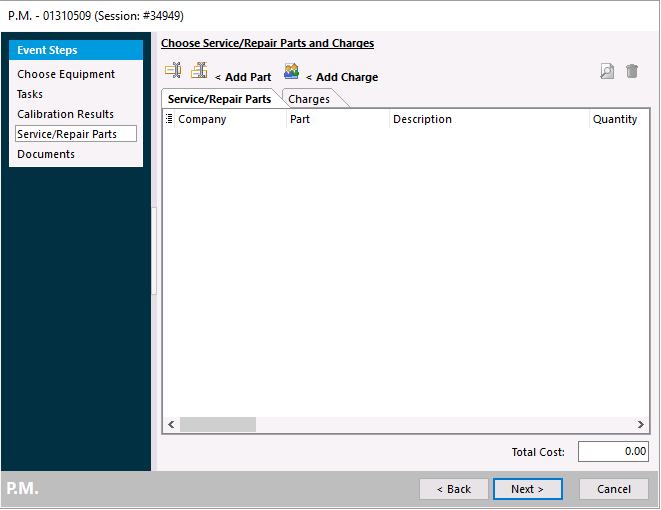Open Calibration Results step
This screenshot has width=661, height=510.
(x=66, y=114)
